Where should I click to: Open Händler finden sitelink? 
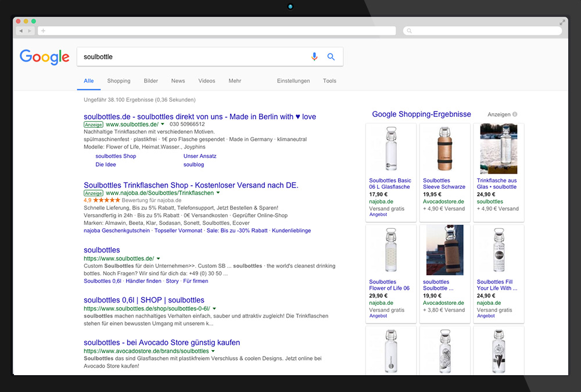click(x=144, y=281)
